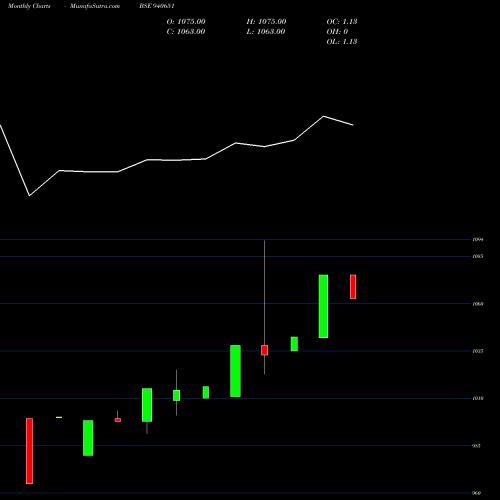Click the lowest point of white line chart
The height and width of the screenshot is (500, 500).
coord(30,196)
